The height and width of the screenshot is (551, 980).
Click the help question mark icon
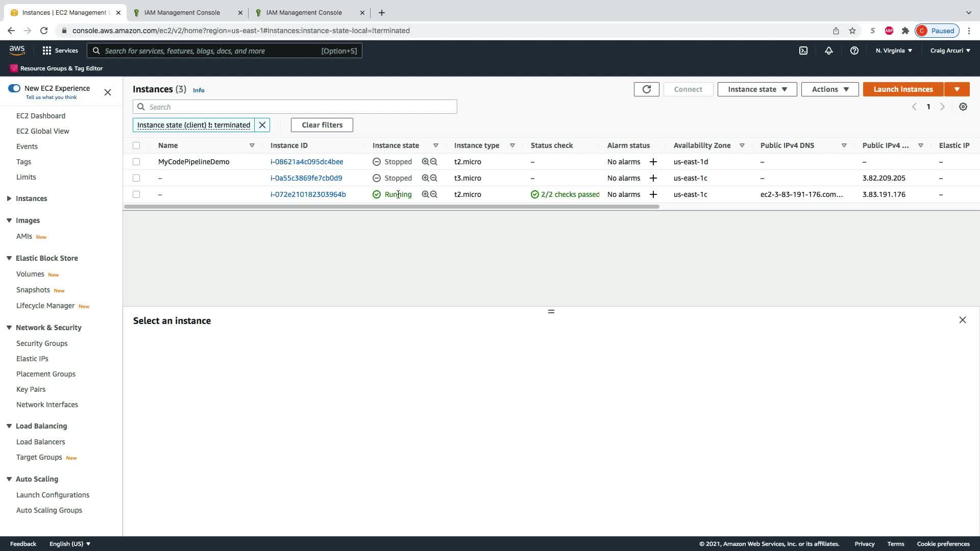[x=854, y=51]
